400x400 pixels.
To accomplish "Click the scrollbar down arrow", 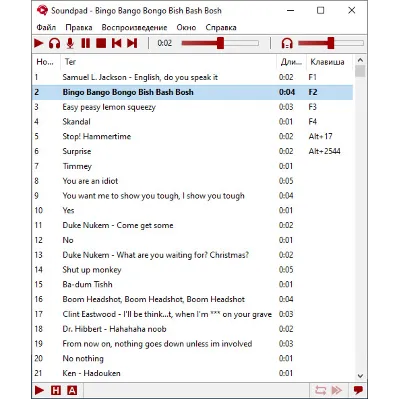I will (360, 376).
